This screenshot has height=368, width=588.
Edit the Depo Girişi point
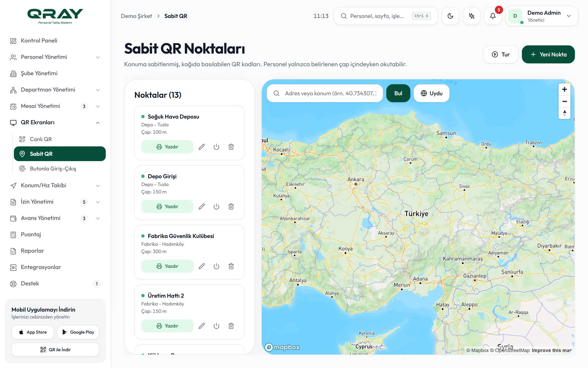pos(202,206)
